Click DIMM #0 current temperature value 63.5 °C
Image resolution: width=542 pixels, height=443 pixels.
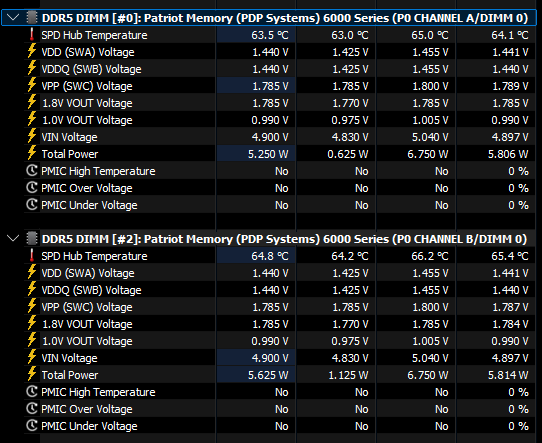(270, 35)
